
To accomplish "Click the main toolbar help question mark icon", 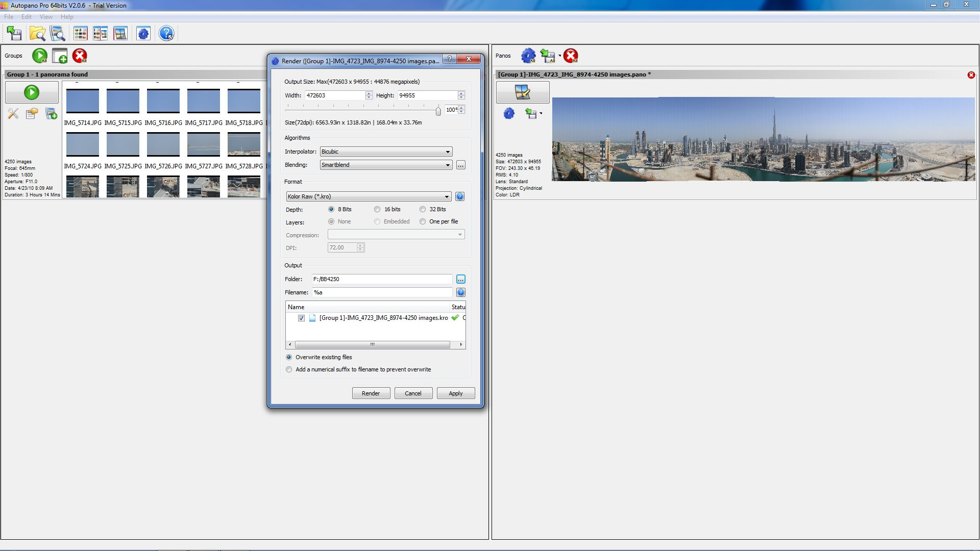I will pos(166,34).
